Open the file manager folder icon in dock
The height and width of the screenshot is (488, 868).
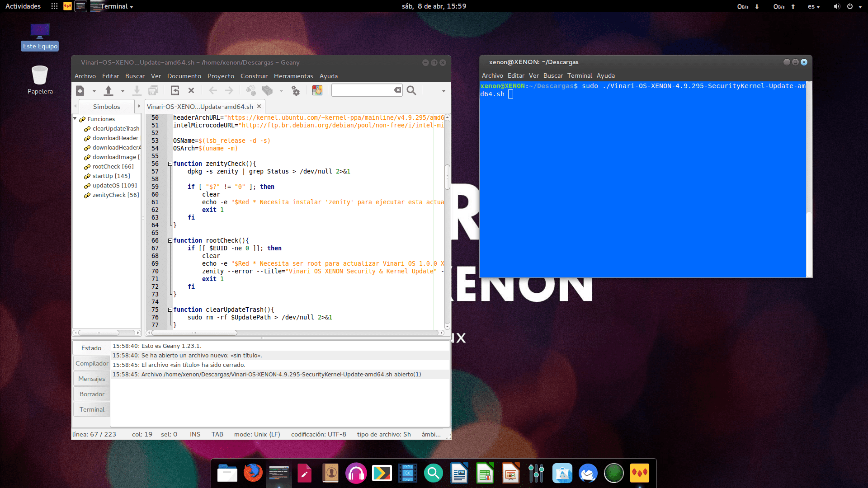tap(227, 473)
